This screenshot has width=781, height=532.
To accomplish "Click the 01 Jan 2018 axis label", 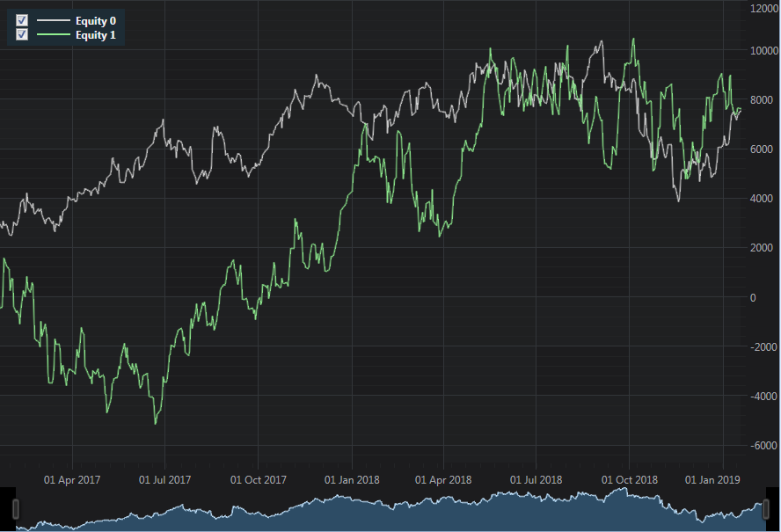I will coord(352,480).
